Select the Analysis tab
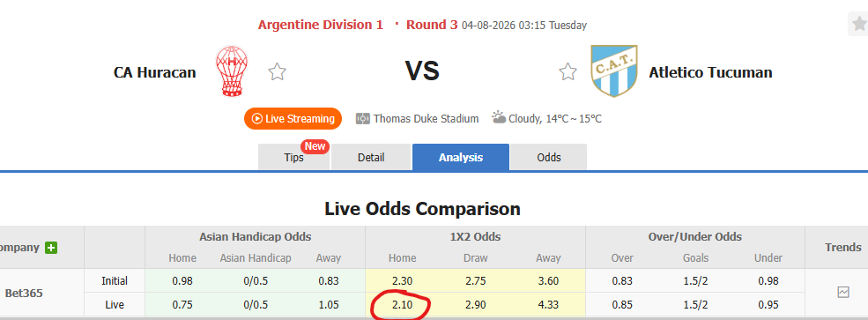 tap(461, 157)
